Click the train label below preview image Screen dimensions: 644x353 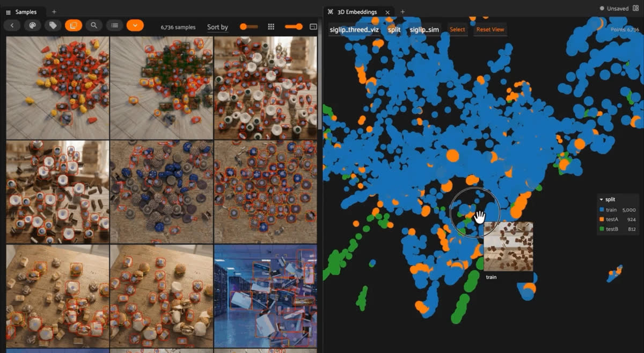(x=491, y=277)
